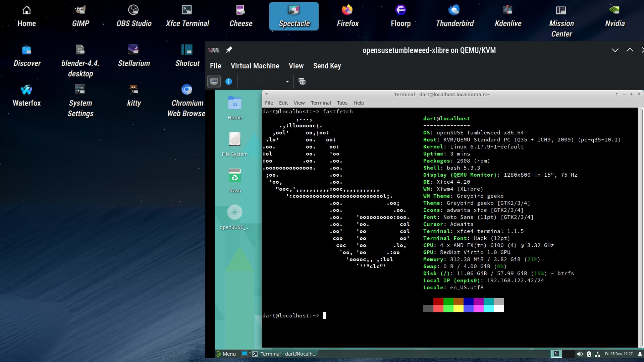Click Terminal - dart@localh... taskbar button
The image size is (644, 362).
click(x=285, y=354)
